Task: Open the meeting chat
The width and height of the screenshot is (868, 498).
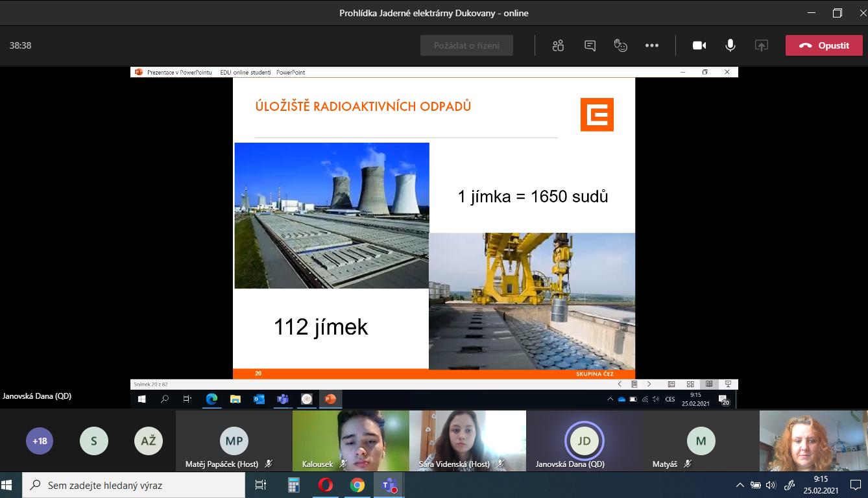Action: coord(590,45)
